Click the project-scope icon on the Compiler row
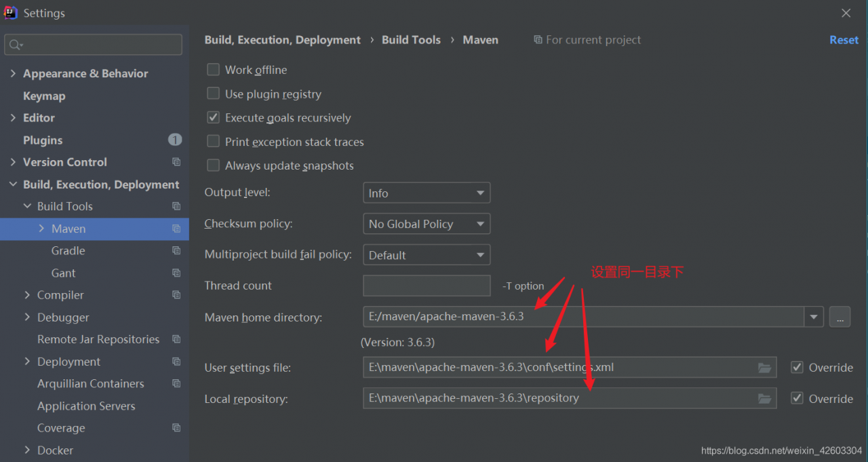Viewport: 868px width, 462px height. tap(176, 295)
